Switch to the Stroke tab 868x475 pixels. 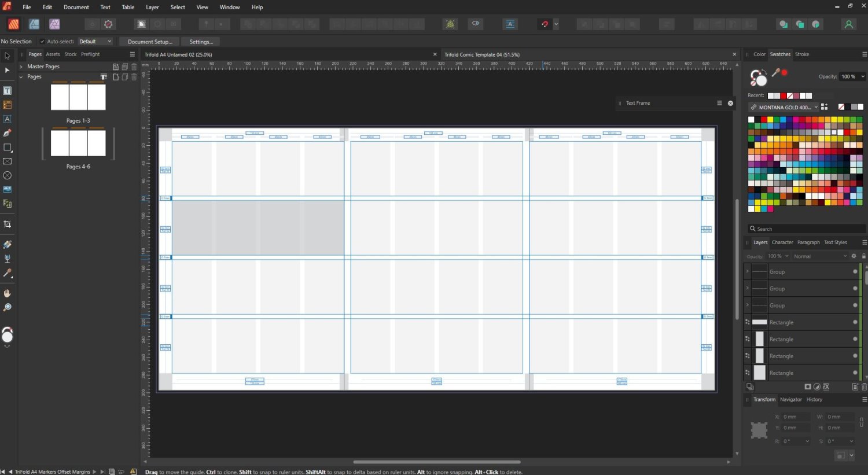(802, 54)
